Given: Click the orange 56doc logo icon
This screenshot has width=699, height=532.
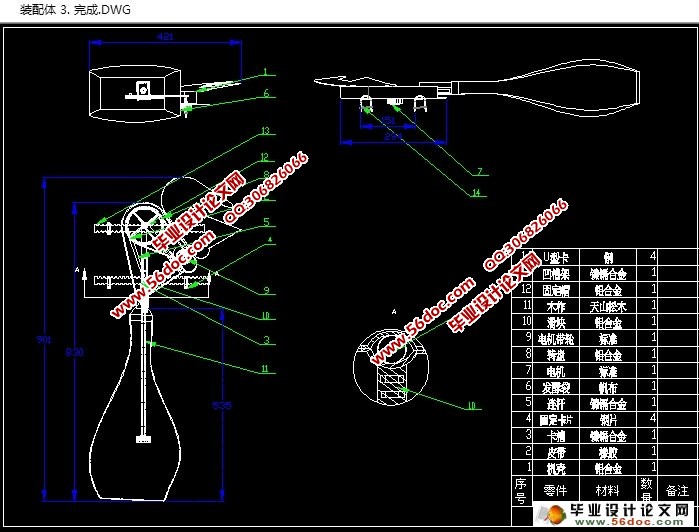Looking at the screenshot, I should [553, 515].
